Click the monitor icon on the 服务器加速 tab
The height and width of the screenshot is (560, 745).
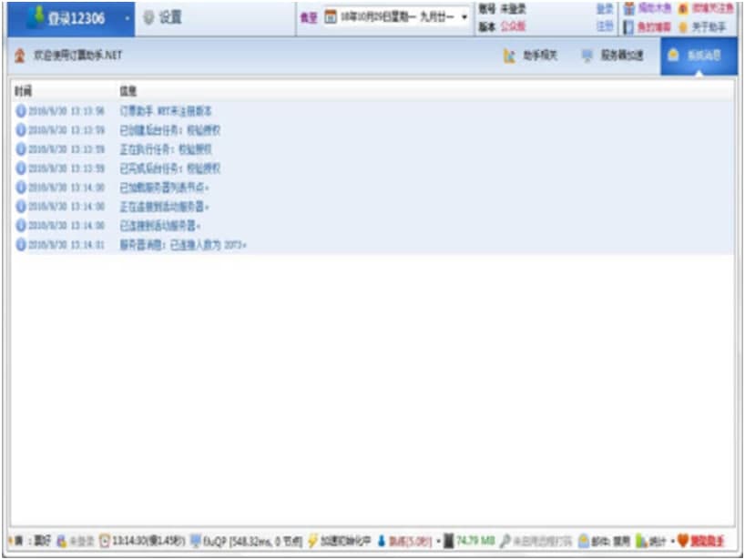(587, 56)
